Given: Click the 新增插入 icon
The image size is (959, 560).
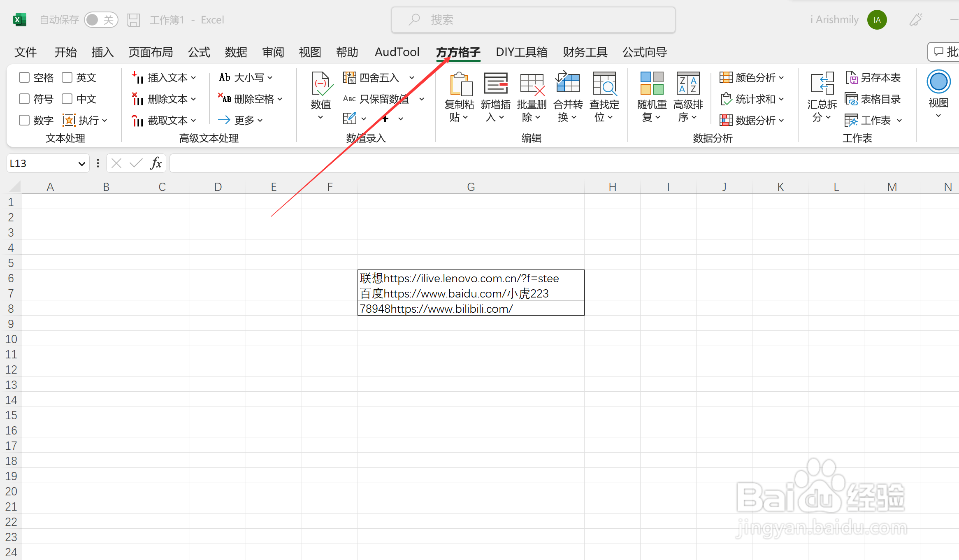Looking at the screenshot, I should pos(496,84).
